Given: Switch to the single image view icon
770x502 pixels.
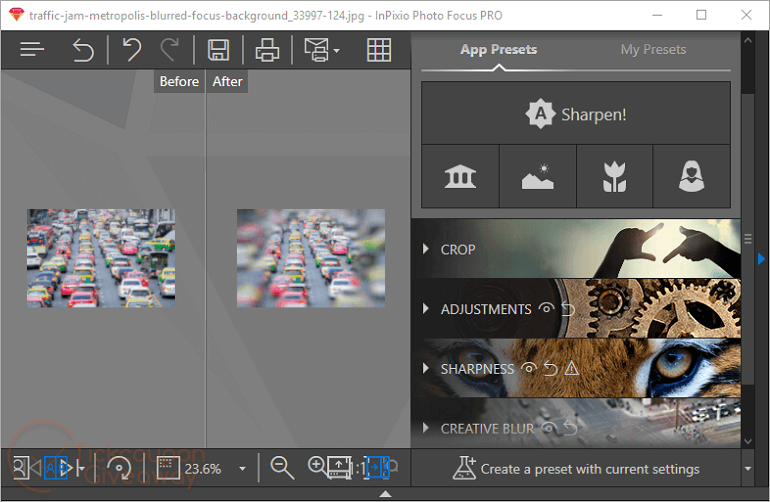Looking at the screenshot, I should coord(20,467).
